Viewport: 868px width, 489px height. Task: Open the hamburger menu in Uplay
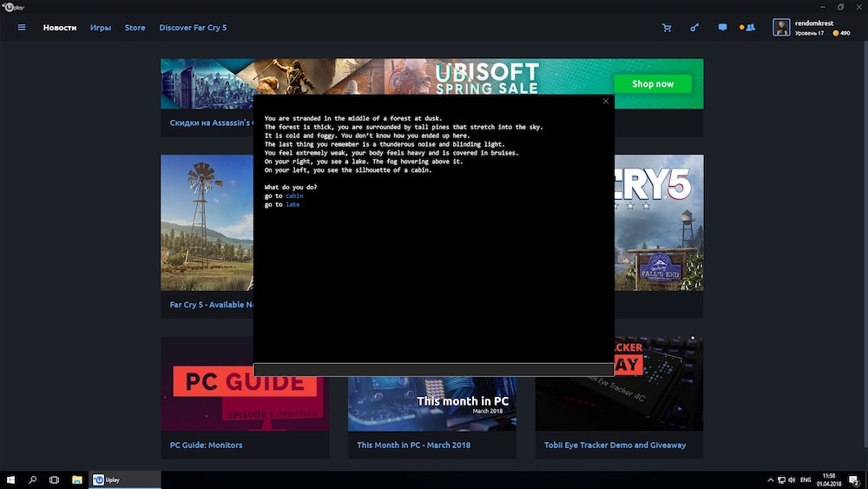click(22, 27)
